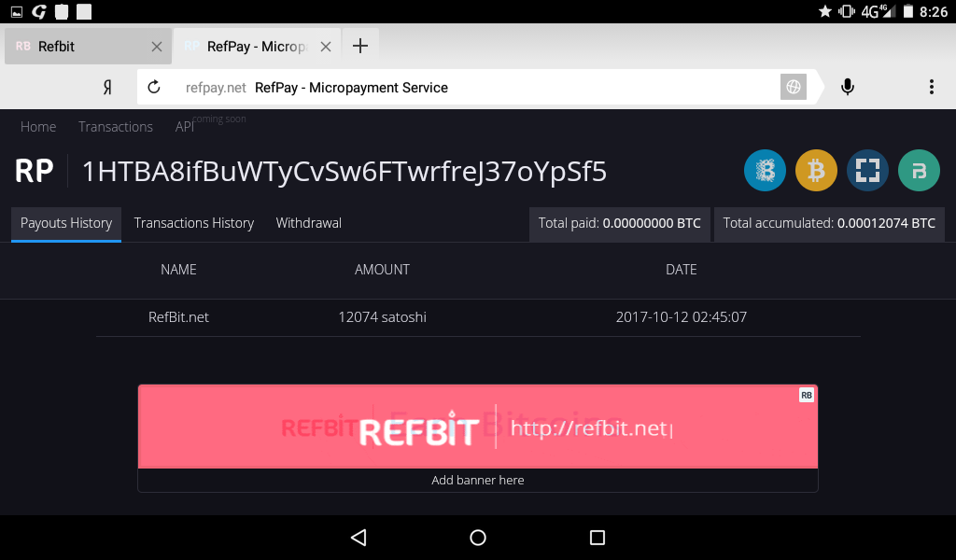Open a new browser tab with plus

360,46
